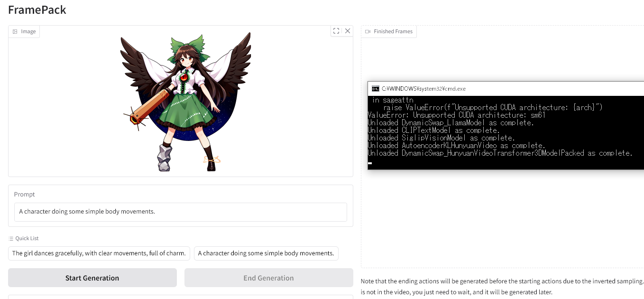Click the 'Prompt' label
Screen dimensions: 644x299
(25, 194)
